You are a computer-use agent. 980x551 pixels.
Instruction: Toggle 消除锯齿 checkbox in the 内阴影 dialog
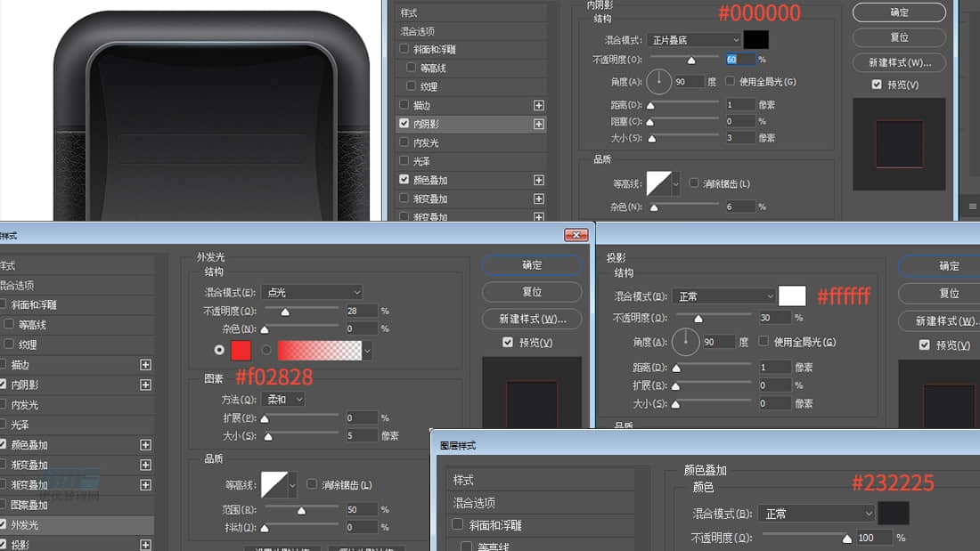click(x=694, y=183)
